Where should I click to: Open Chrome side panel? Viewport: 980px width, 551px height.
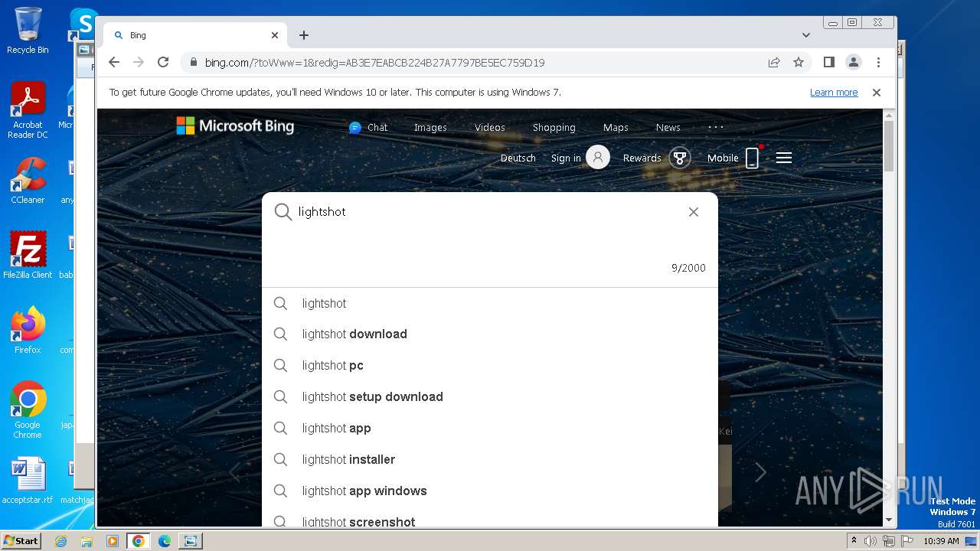tap(828, 62)
